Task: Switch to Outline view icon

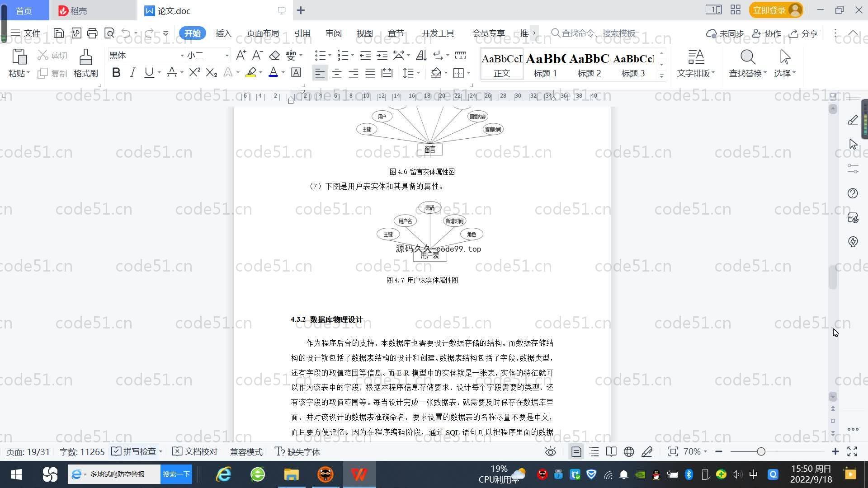Action: tap(594, 452)
